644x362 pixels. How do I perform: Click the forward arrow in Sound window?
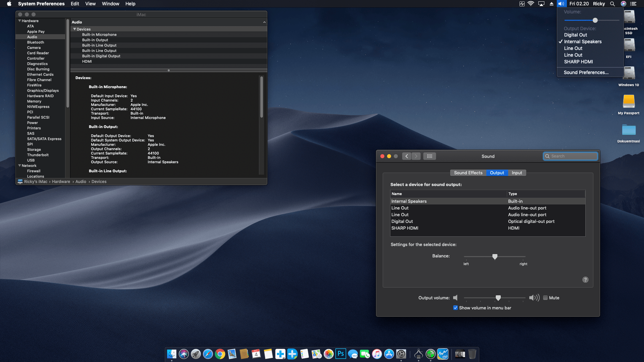pyautogui.click(x=416, y=156)
